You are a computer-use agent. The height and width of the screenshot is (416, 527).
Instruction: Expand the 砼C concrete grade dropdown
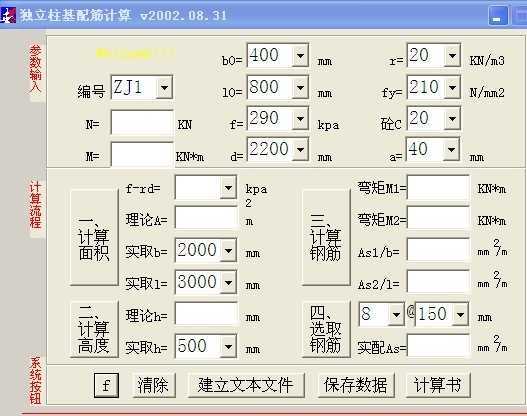(452, 118)
